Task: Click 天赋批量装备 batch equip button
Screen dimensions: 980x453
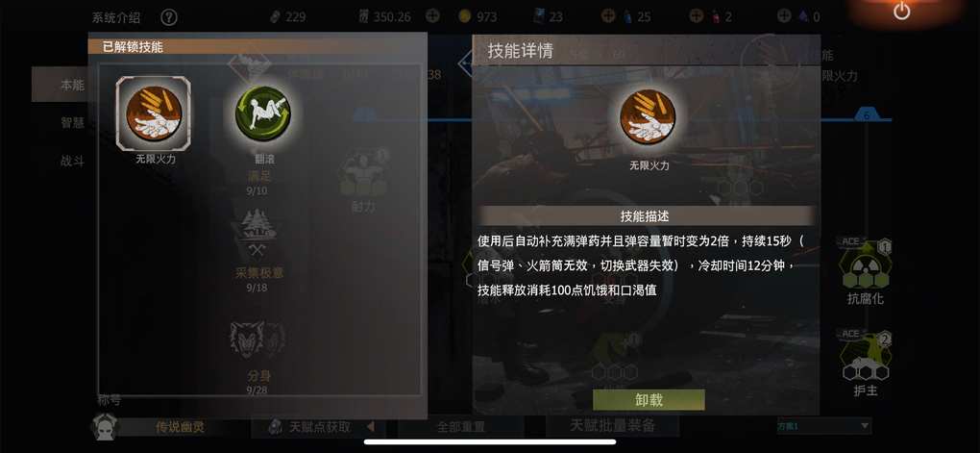Action: pyautogui.click(x=612, y=425)
